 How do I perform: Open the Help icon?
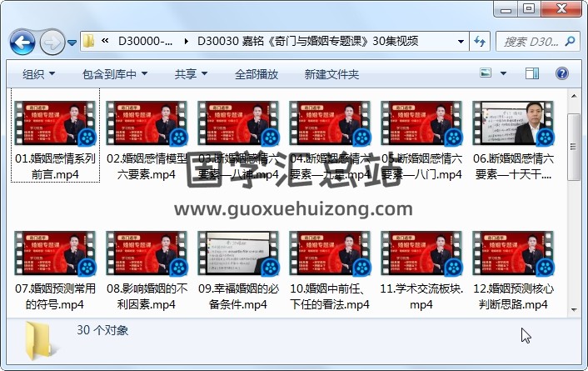point(561,73)
